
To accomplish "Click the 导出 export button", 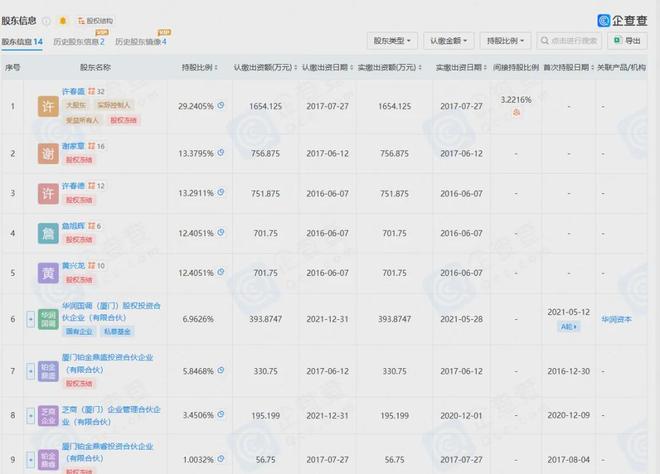I will click(629, 41).
